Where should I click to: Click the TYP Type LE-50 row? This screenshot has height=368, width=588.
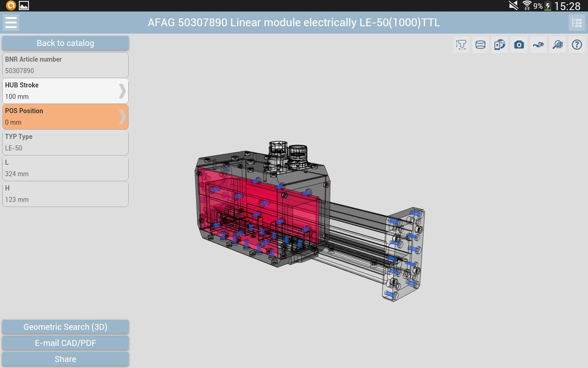pyautogui.click(x=65, y=142)
